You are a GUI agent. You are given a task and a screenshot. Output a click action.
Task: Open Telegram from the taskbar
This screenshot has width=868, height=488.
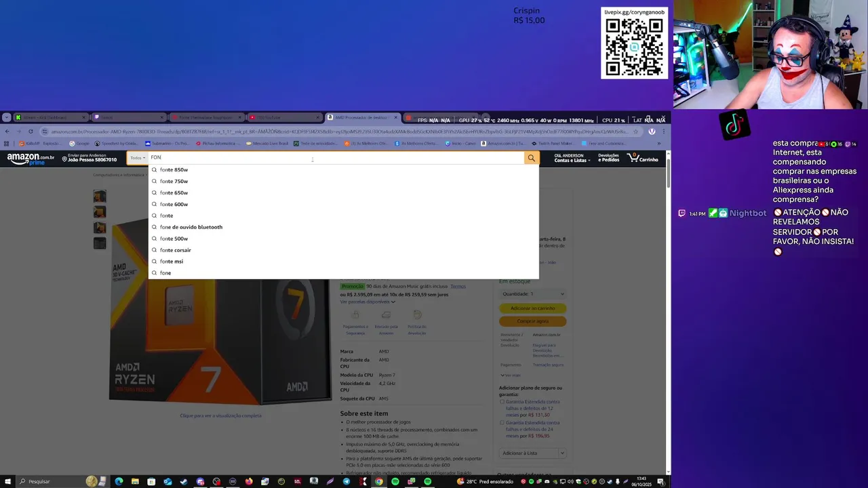(x=347, y=481)
